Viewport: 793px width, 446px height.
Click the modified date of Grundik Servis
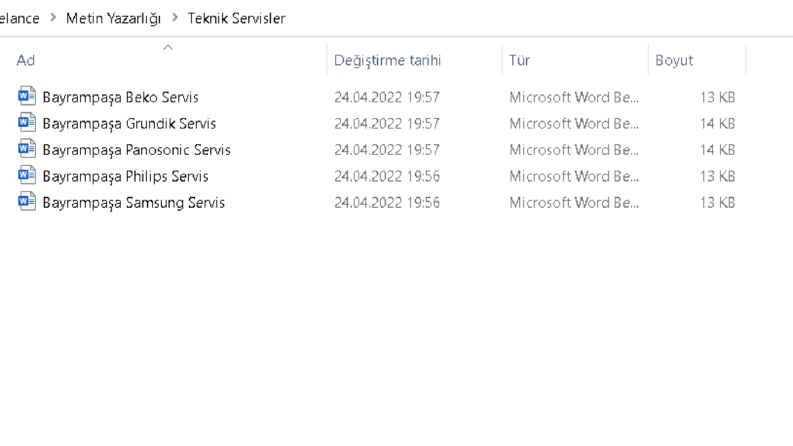click(x=387, y=123)
